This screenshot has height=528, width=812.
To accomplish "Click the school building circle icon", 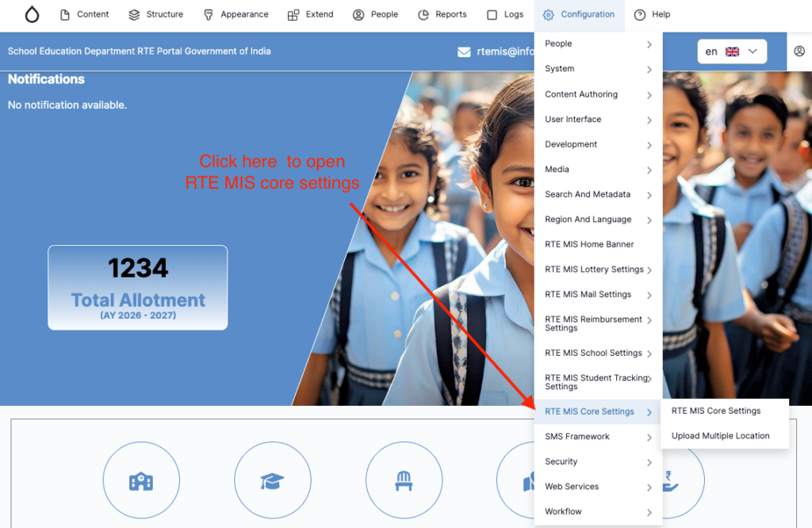I will pyautogui.click(x=141, y=480).
